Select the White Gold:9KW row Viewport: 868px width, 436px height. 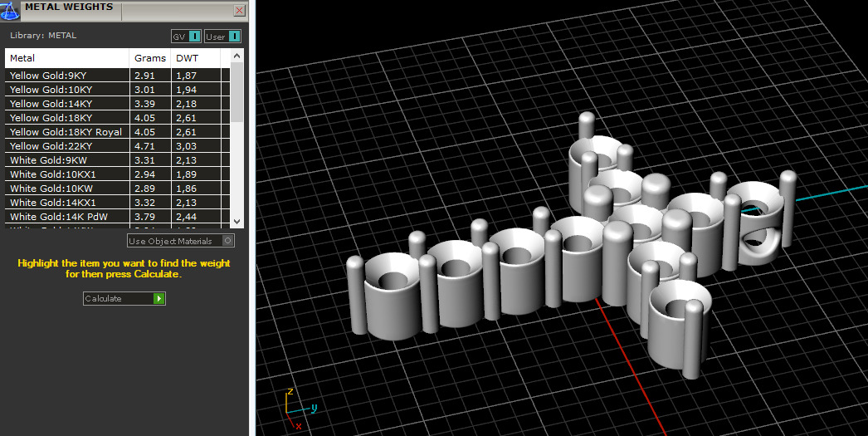117,160
